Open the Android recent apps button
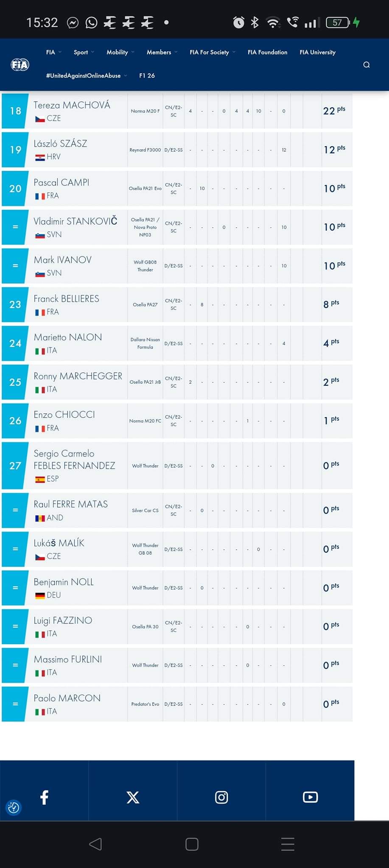Image resolution: width=389 pixels, height=868 pixels. click(288, 844)
